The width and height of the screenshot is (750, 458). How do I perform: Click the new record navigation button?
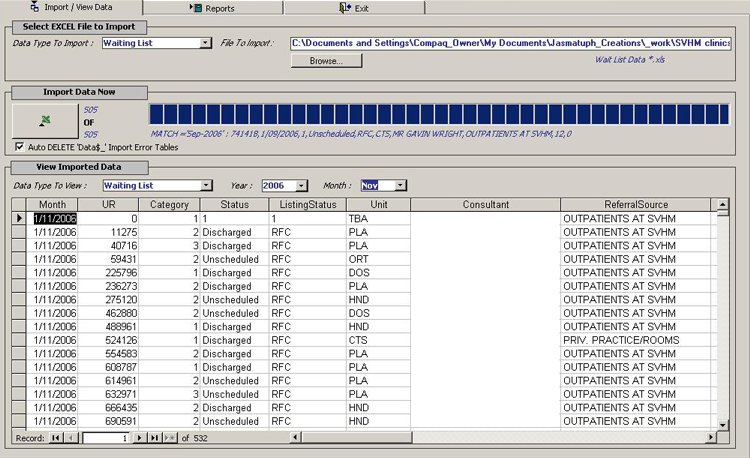170,438
